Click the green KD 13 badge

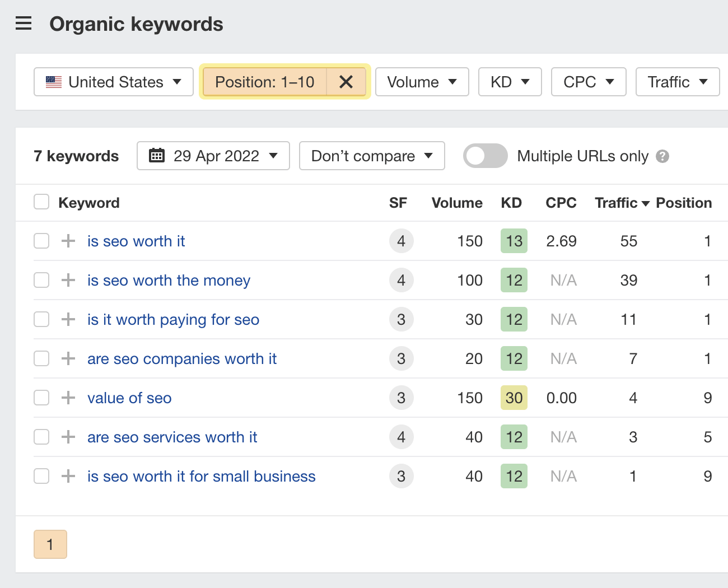tap(514, 241)
